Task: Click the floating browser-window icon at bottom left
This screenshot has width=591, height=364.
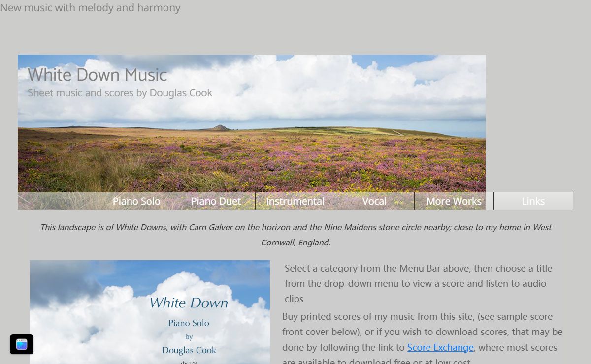Action: coord(22,344)
